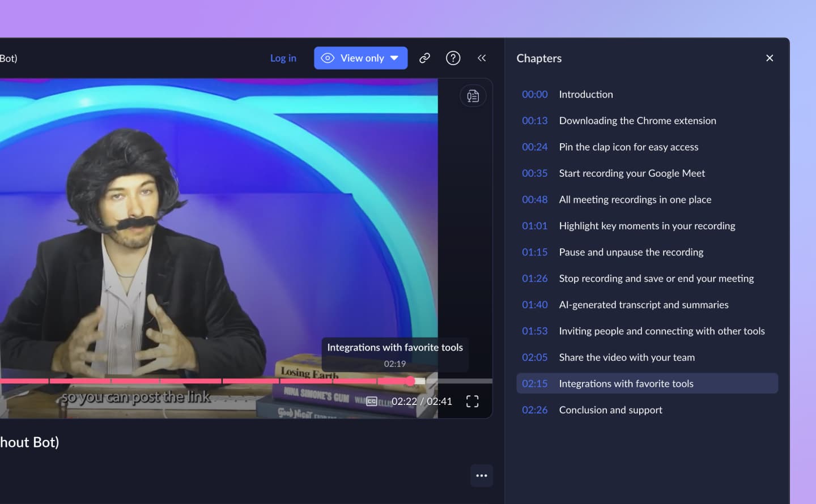This screenshot has height=504, width=816.
Task: Collapse the header with the double chevron icon
Action: [482, 58]
